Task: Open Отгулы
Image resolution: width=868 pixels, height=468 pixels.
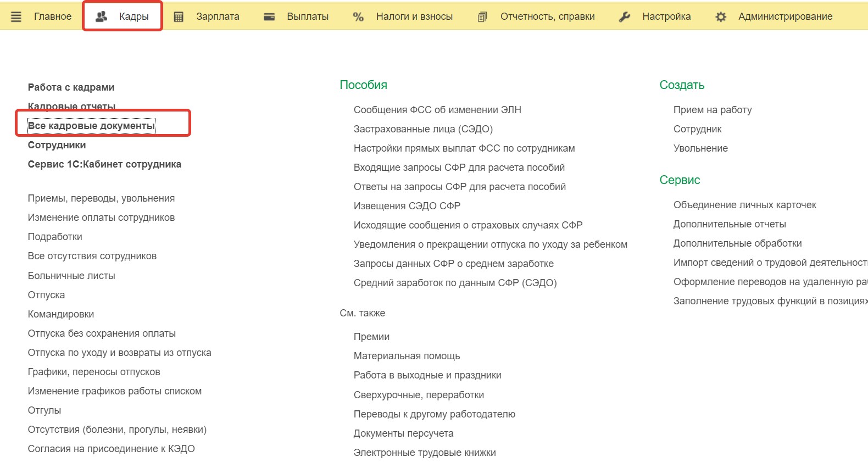Action: pos(44,410)
